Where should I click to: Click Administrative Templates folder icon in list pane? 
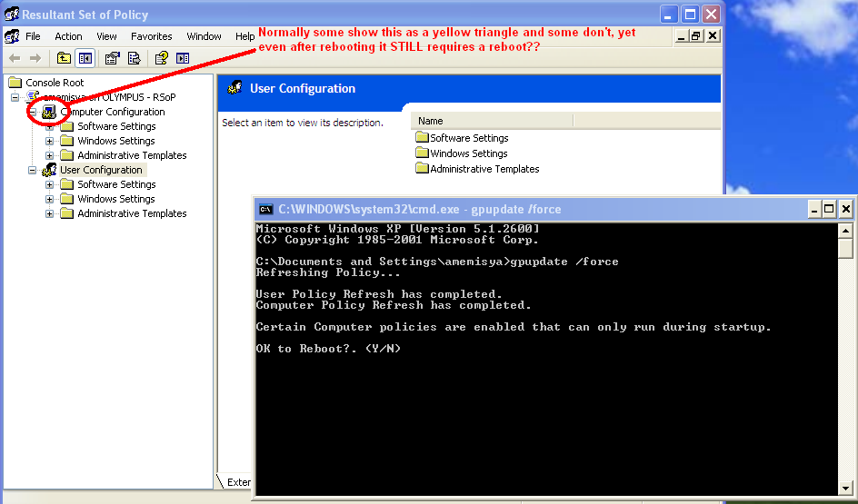click(x=422, y=168)
